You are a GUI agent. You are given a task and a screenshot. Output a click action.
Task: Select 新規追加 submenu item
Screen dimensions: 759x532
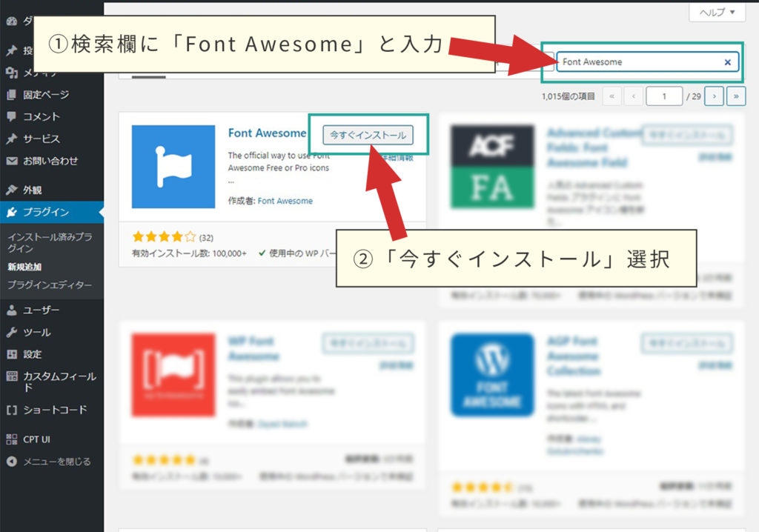click(x=24, y=267)
